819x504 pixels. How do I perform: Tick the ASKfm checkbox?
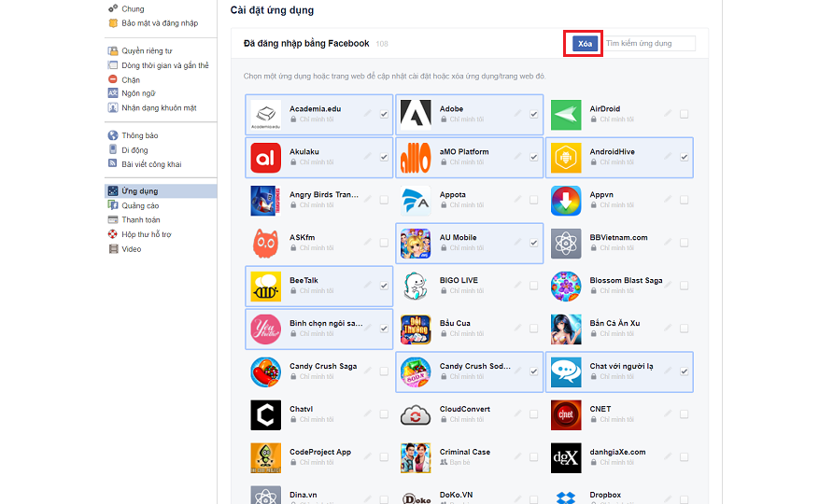pos(384,243)
